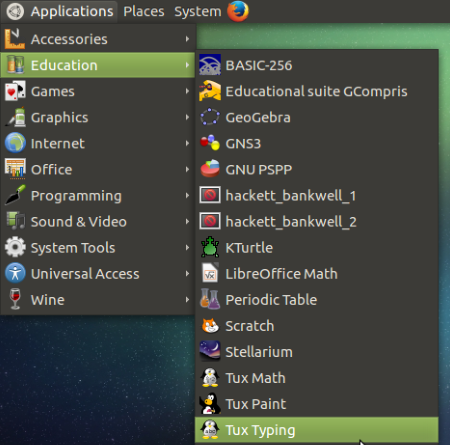Launch GeoGebra by its label
Screen dimensions: 450x445
point(258,118)
